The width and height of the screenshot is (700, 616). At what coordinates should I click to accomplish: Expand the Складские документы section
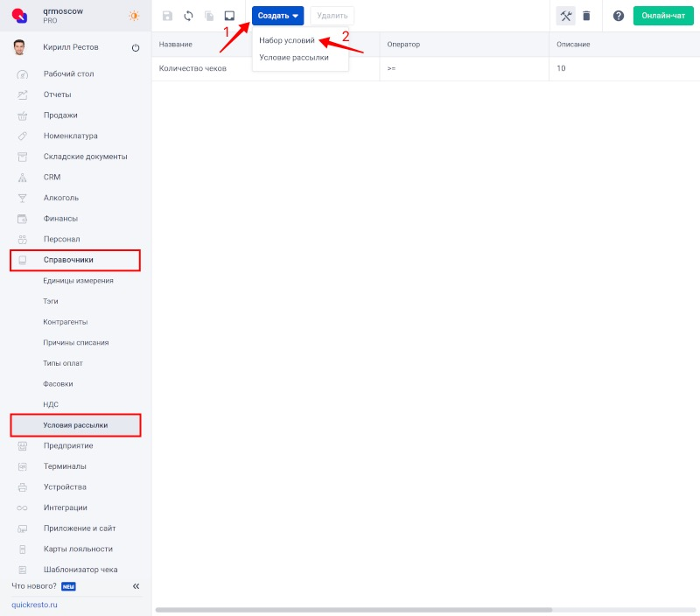pyautogui.click(x=85, y=157)
